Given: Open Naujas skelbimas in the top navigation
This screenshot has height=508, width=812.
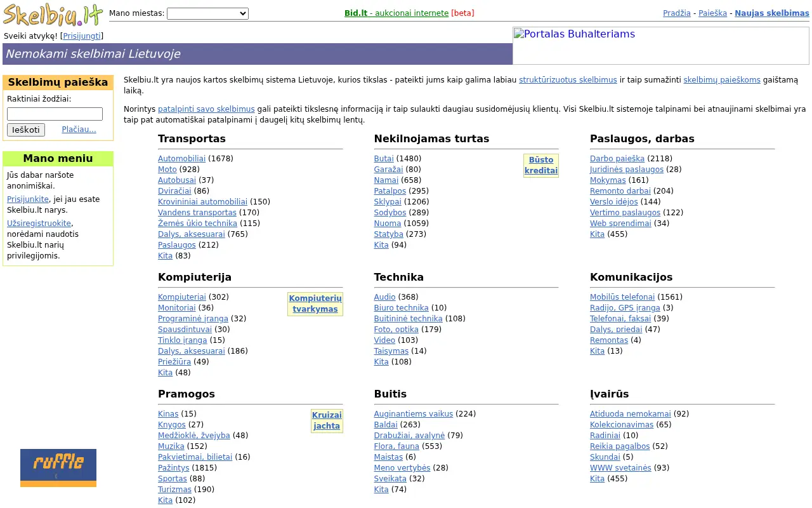Looking at the screenshot, I should 772,13.
